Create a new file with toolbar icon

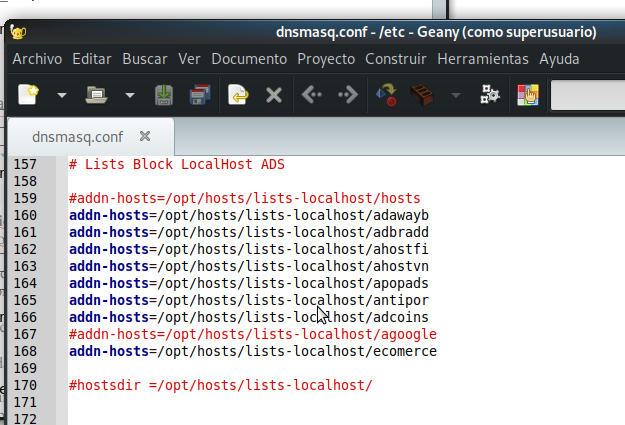coord(29,95)
